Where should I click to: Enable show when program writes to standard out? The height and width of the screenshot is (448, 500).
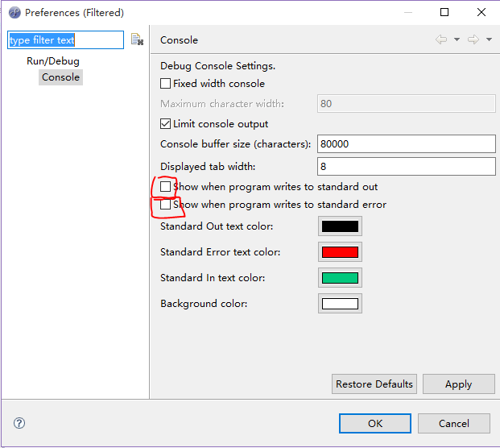[x=165, y=187]
